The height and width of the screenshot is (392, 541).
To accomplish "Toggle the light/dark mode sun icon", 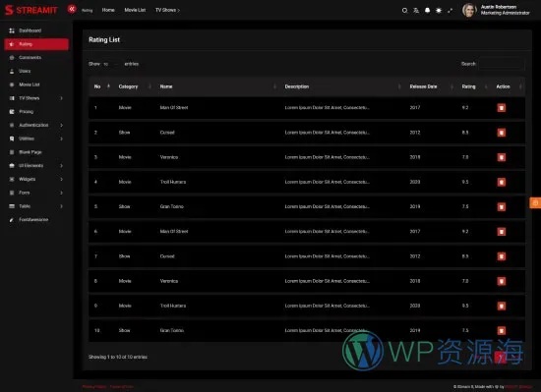I will pyautogui.click(x=439, y=11).
